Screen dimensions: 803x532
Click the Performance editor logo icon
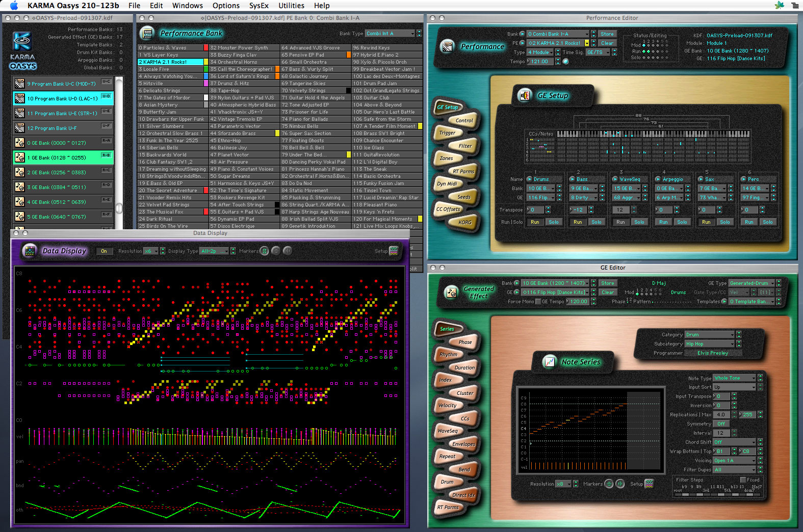pyautogui.click(x=447, y=46)
